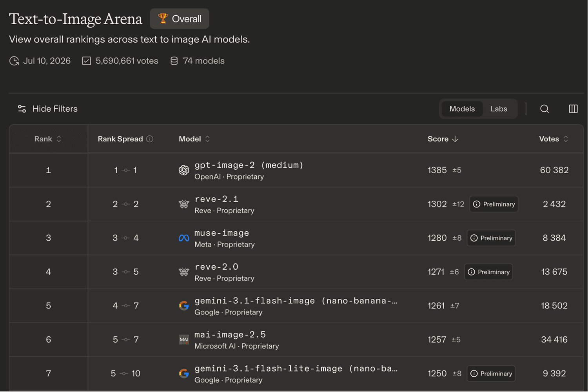Click the vote count 13 675
Viewport: 588px width, 392px height.
554,272
